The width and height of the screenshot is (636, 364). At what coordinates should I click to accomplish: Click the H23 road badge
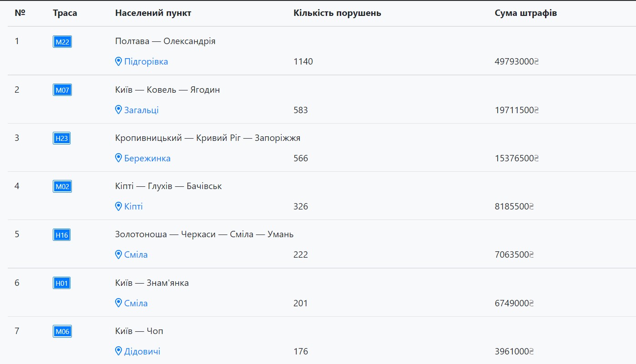coord(61,138)
